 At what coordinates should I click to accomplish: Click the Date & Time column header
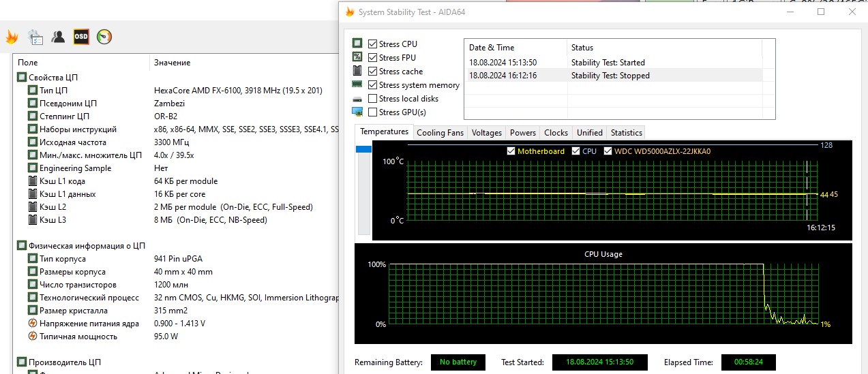(x=516, y=48)
